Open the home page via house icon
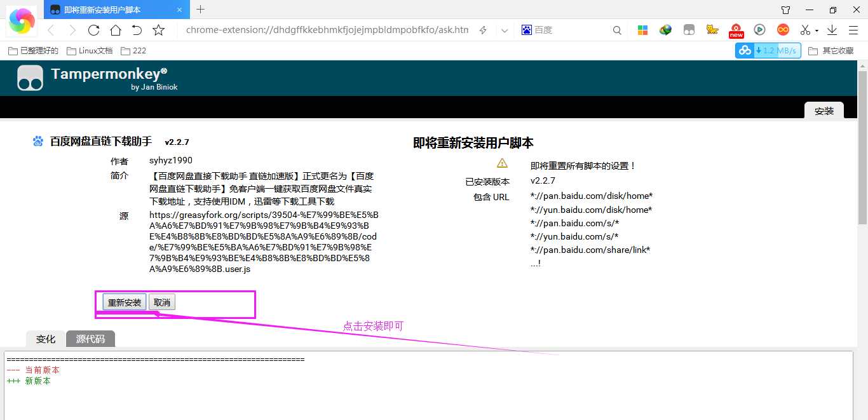 pos(116,30)
